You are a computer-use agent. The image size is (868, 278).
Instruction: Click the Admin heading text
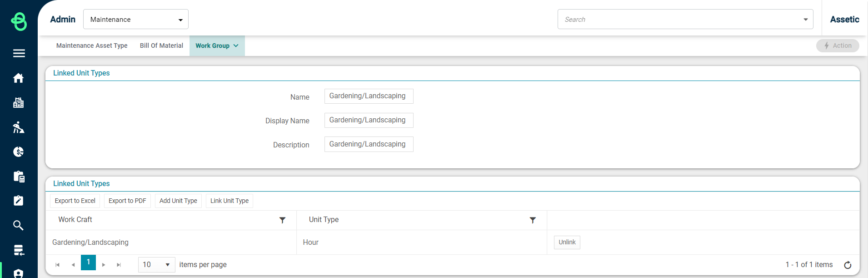point(63,20)
